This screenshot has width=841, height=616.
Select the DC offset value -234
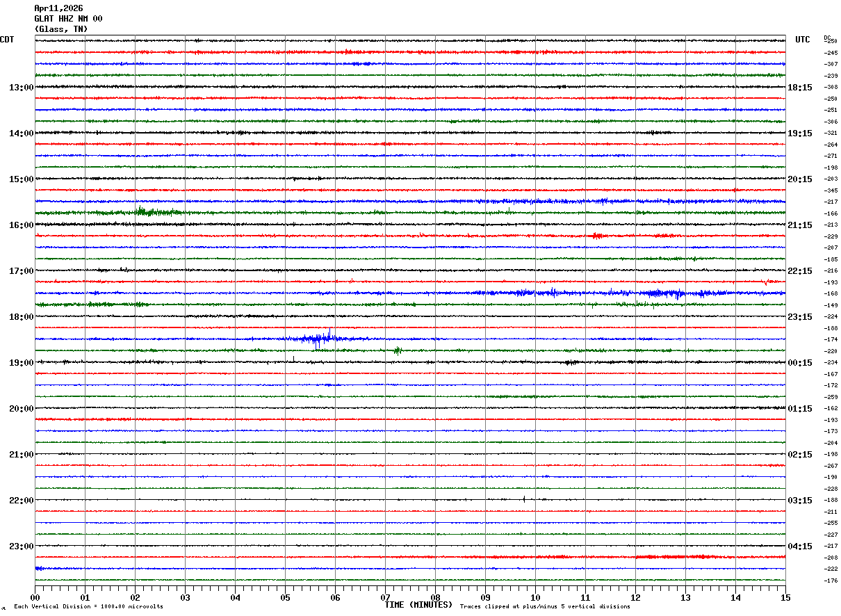click(x=831, y=363)
